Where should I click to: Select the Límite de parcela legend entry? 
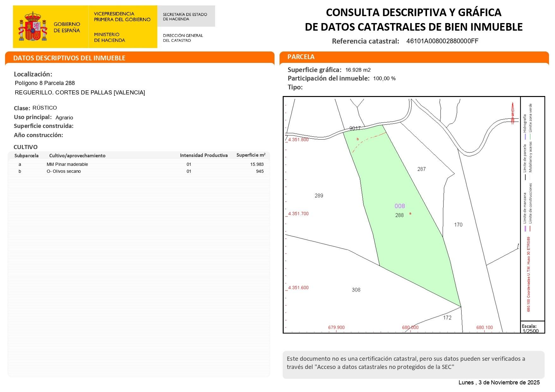pyautogui.click(x=525, y=161)
